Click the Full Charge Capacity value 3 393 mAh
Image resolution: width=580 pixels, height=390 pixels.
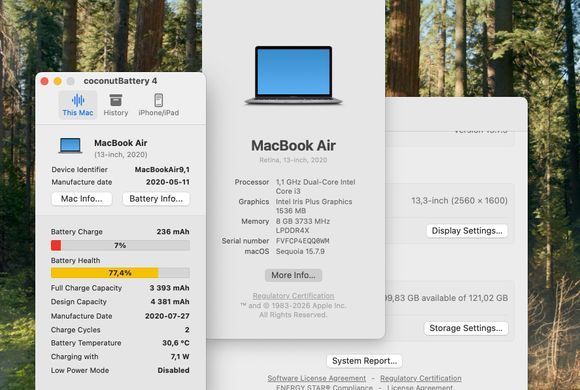169,288
